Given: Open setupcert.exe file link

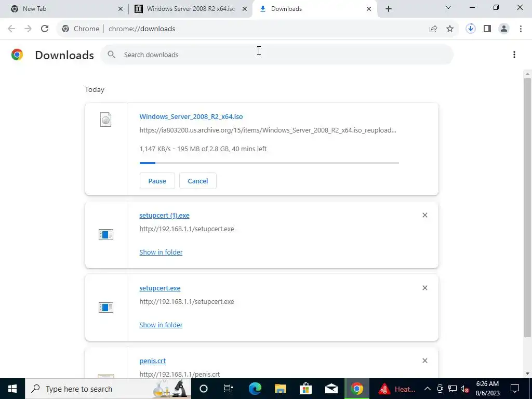Looking at the screenshot, I should coord(160,288).
